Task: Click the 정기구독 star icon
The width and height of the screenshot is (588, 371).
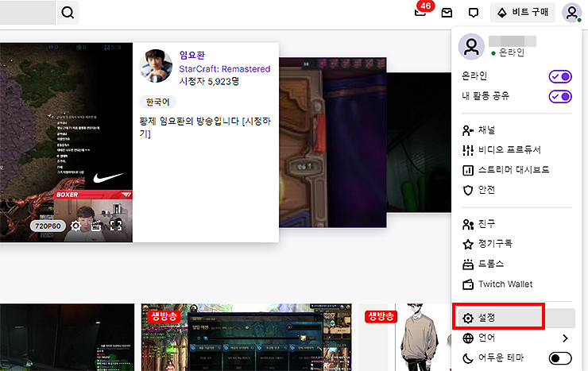Action: (468, 245)
